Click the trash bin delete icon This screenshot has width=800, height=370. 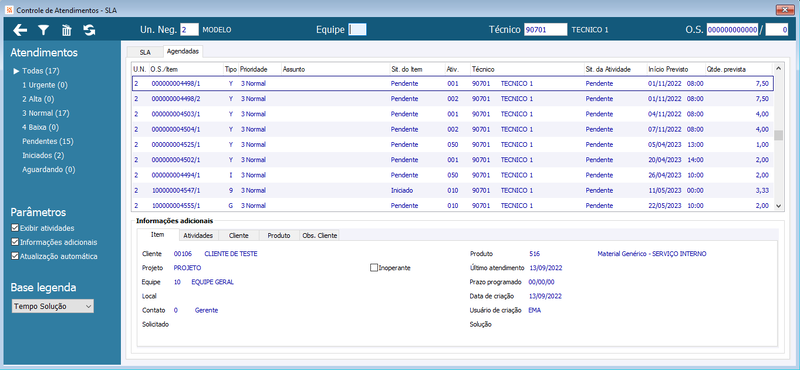66,31
